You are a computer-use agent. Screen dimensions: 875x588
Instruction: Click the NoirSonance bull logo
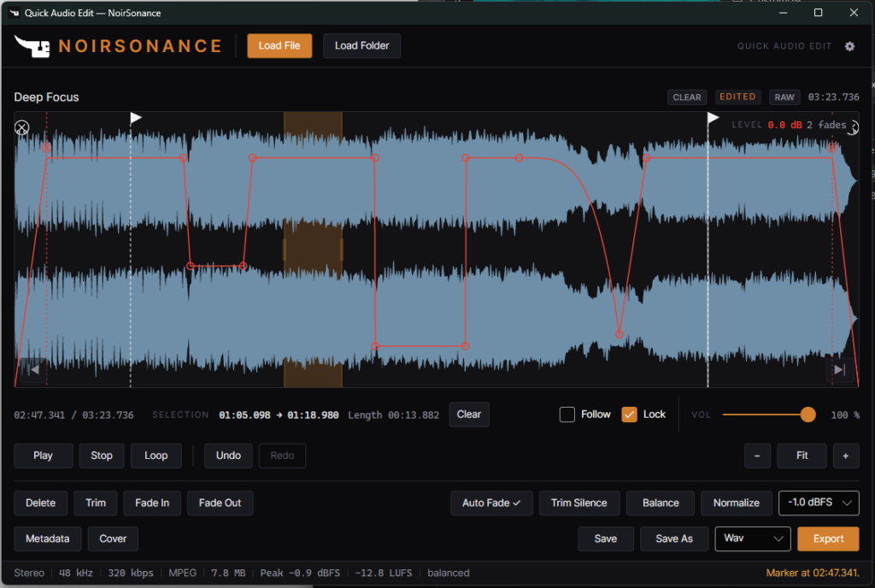32,46
